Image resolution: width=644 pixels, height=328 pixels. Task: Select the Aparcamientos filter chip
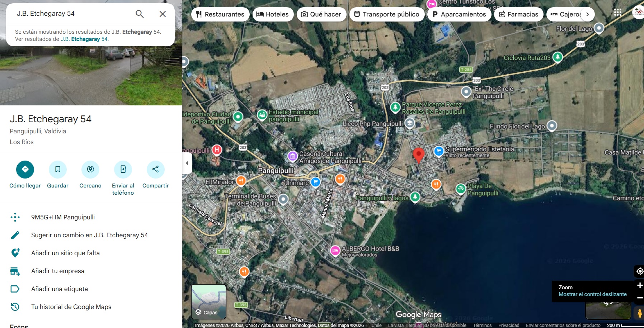(x=459, y=14)
